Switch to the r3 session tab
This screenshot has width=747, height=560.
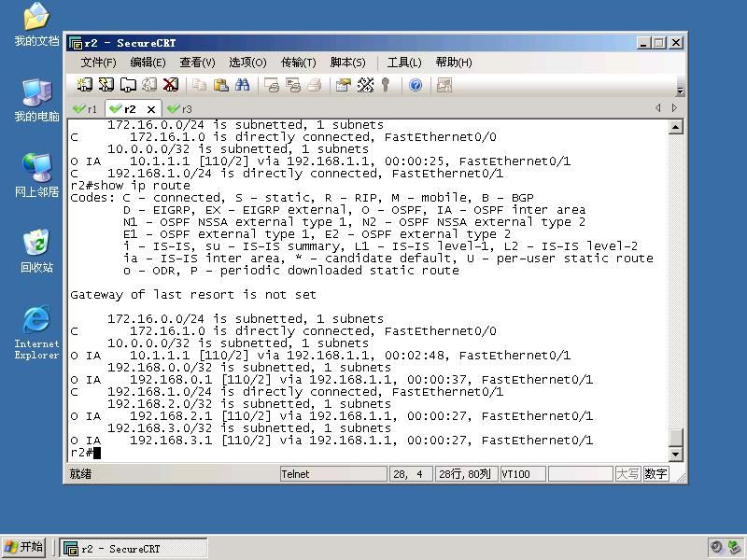coord(179,109)
